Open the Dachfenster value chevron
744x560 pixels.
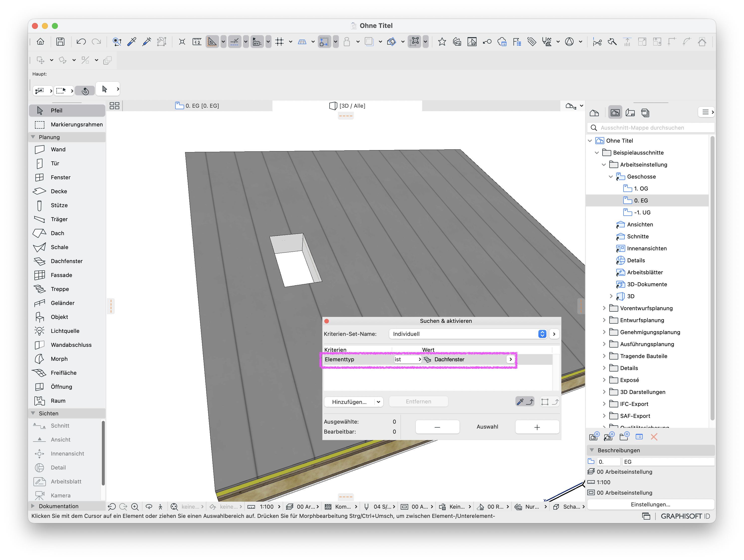pos(510,359)
